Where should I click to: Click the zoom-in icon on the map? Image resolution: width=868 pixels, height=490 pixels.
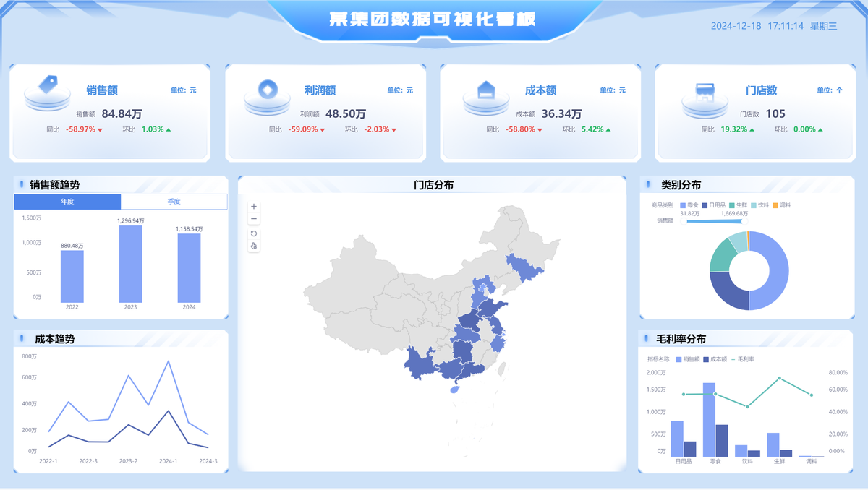tap(253, 207)
